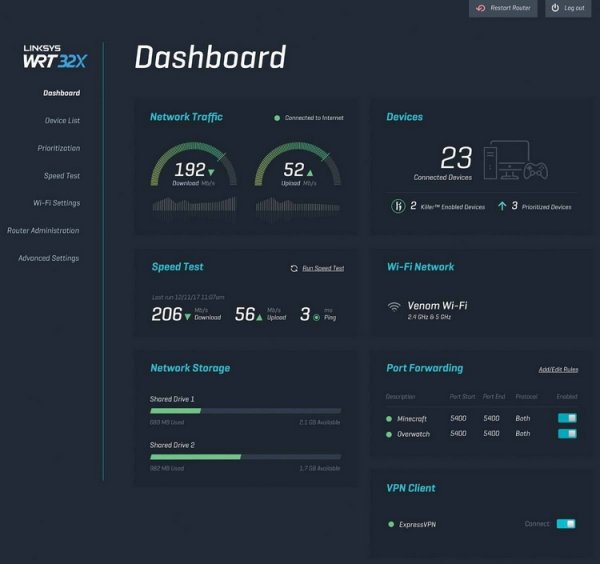Click the up arrow next to 56
The image size is (600, 564).
click(x=259, y=316)
